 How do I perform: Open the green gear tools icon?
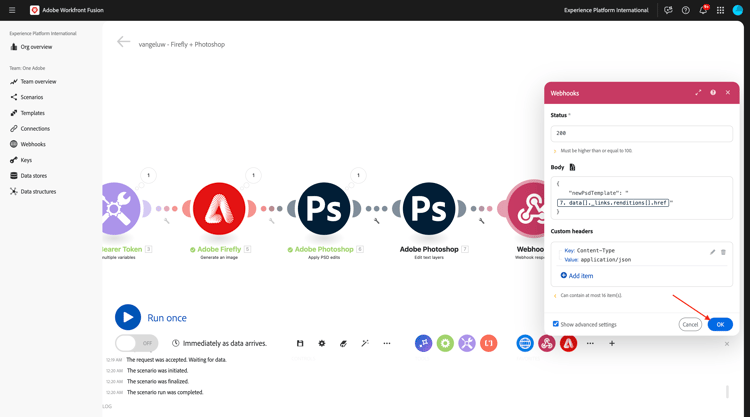(x=445, y=343)
